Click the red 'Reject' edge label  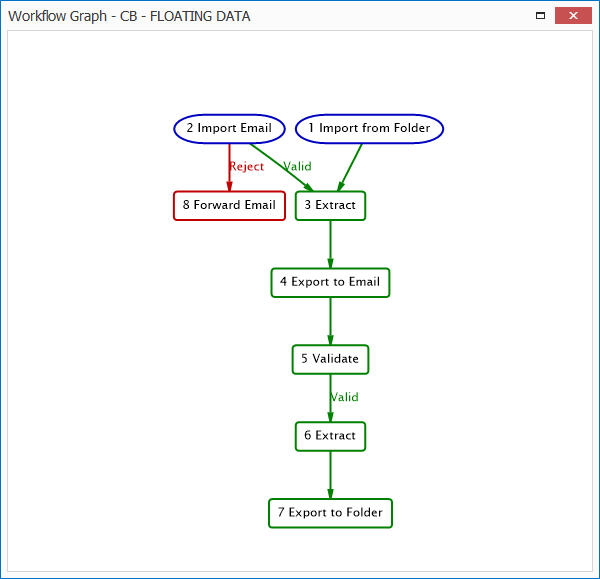[x=246, y=166]
